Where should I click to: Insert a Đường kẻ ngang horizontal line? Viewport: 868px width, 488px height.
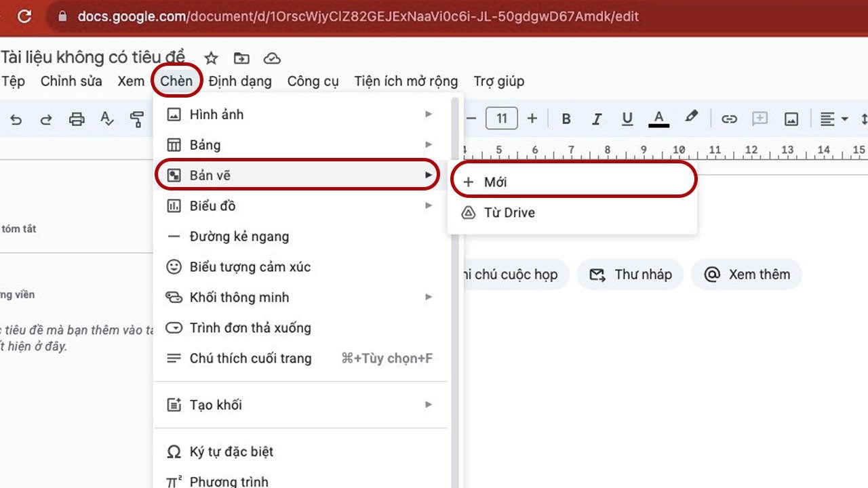(x=300, y=237)
